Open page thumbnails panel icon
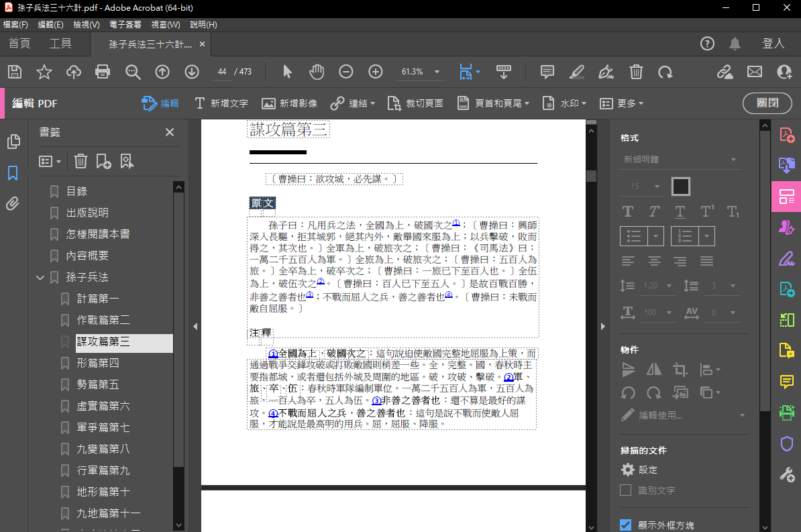The height and width of the screenshot is (532, 801). click(14, 142)
